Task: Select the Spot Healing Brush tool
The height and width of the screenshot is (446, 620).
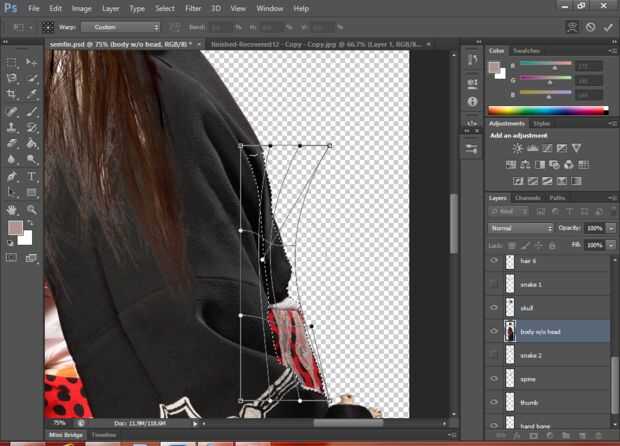Action: (11, 111)
